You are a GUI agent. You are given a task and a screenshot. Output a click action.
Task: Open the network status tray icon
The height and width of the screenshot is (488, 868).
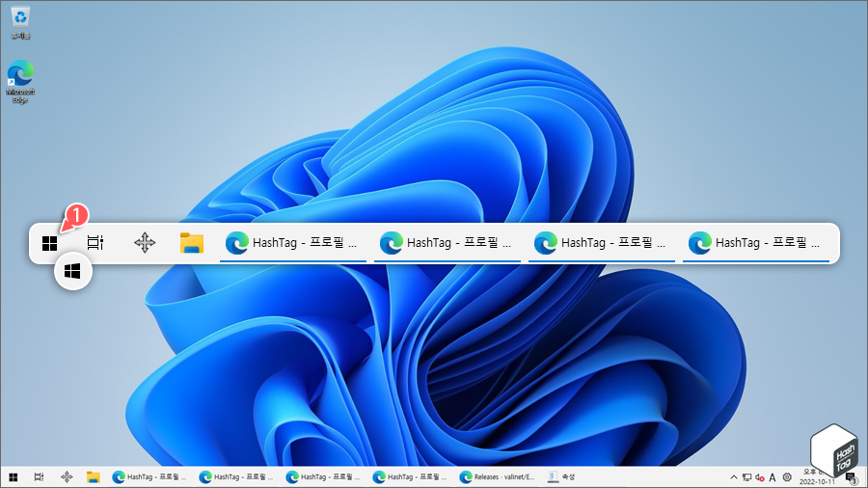tap(746, 477)
